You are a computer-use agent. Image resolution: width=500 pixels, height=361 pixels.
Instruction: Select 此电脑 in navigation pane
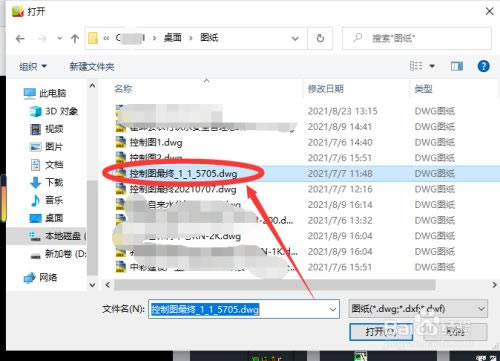tap(45, 93)
